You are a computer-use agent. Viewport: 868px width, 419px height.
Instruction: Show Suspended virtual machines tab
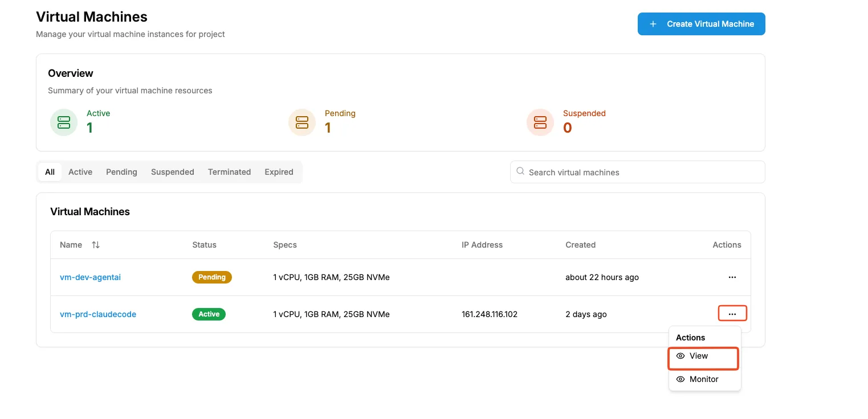[173, 172]
